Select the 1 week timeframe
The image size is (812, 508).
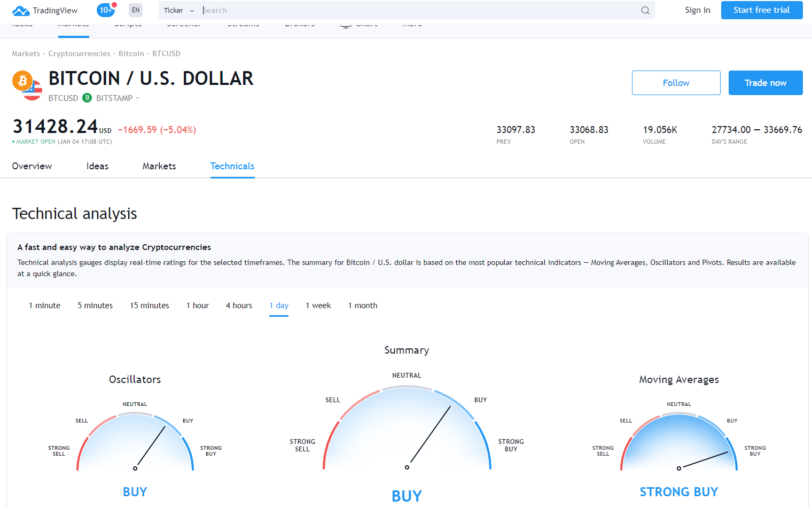point(318,306)
